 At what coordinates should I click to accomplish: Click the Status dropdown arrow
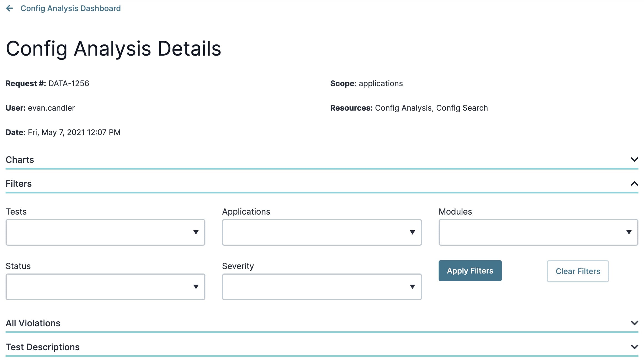pyautogui.click(x=196, y=287)
